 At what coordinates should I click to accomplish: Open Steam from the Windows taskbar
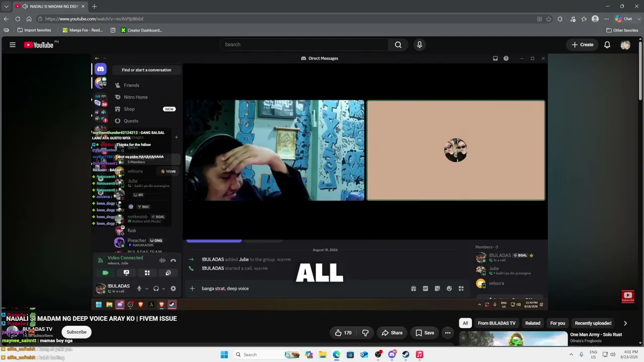click(x=406, y=354)
